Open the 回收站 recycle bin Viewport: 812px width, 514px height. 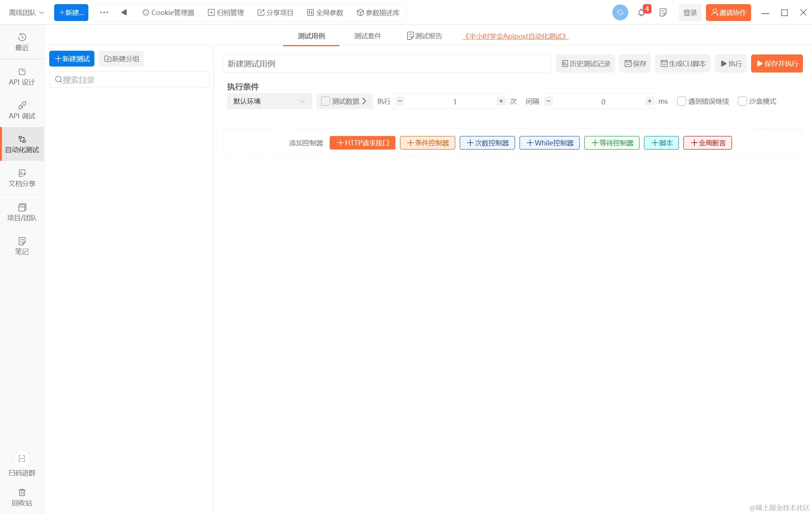pyautogui.click(x=22, y=497)
